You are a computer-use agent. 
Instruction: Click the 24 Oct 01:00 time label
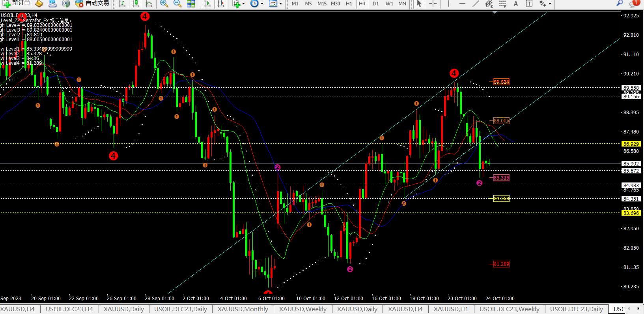pos(500,299)
